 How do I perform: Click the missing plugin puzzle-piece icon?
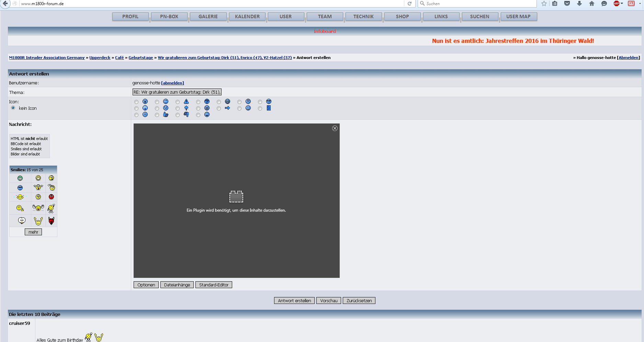[x=236, y=197]
